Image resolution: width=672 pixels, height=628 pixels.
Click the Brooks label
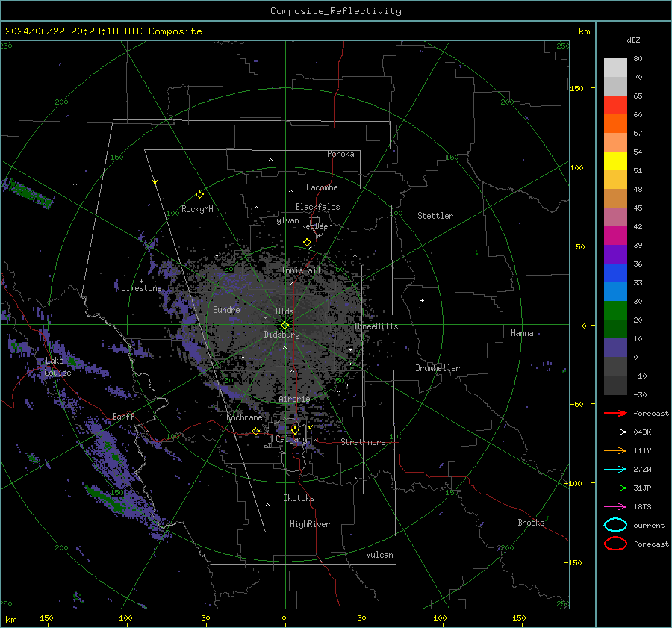(x=531, y=523)
